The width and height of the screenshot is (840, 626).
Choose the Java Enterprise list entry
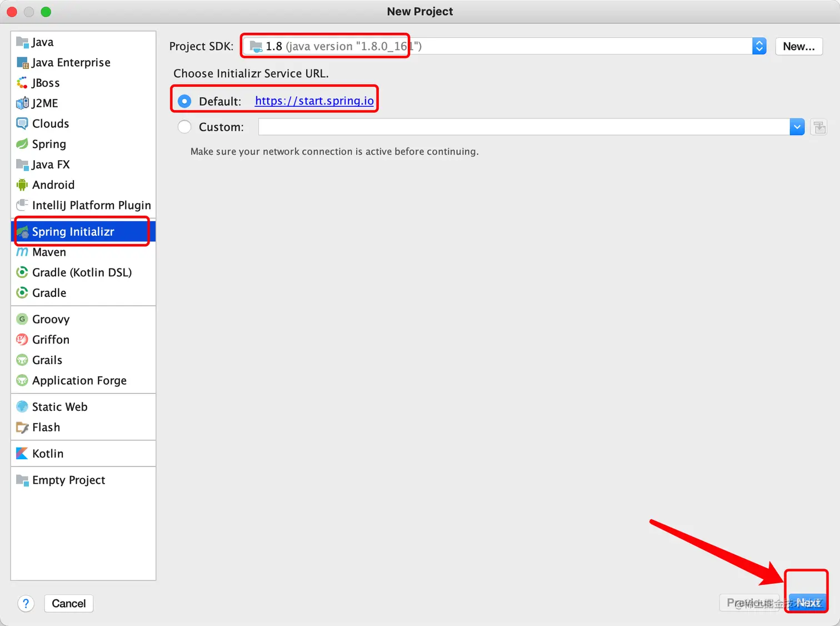coord(83,62)
